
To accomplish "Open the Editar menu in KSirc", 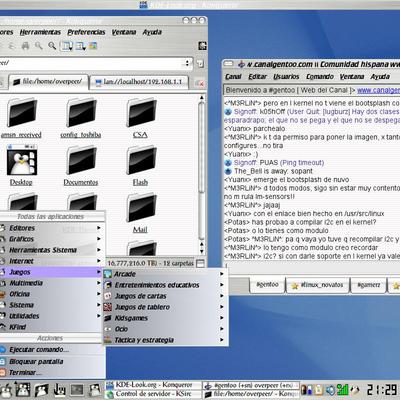I will pyautogui.click(x=257, y=77).
